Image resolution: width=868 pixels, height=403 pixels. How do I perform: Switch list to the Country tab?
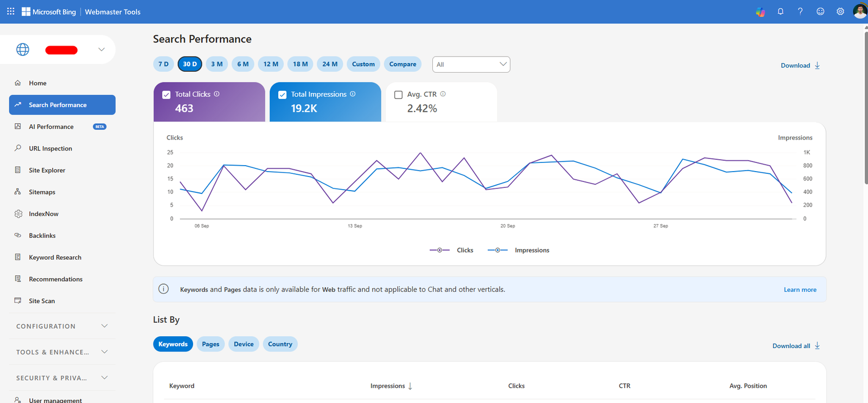[x=280, y=344]
